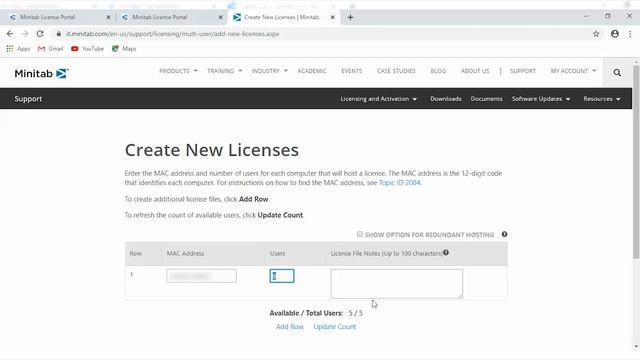
Task: Click the Minitab logo
Action: [x=41, y=73]
